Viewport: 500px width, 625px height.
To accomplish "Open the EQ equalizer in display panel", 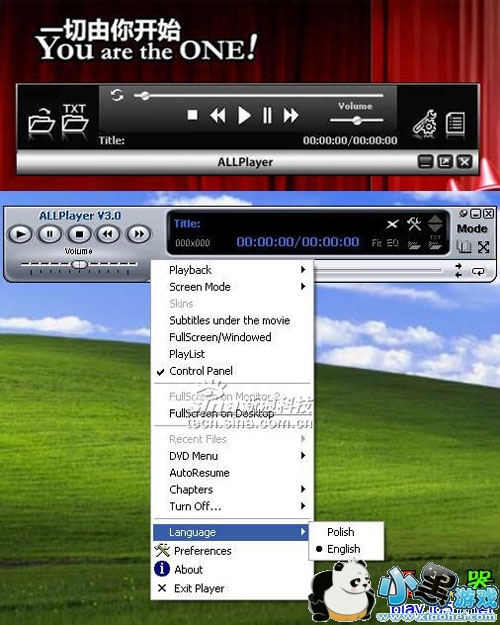I will click(x=393, y=243).
